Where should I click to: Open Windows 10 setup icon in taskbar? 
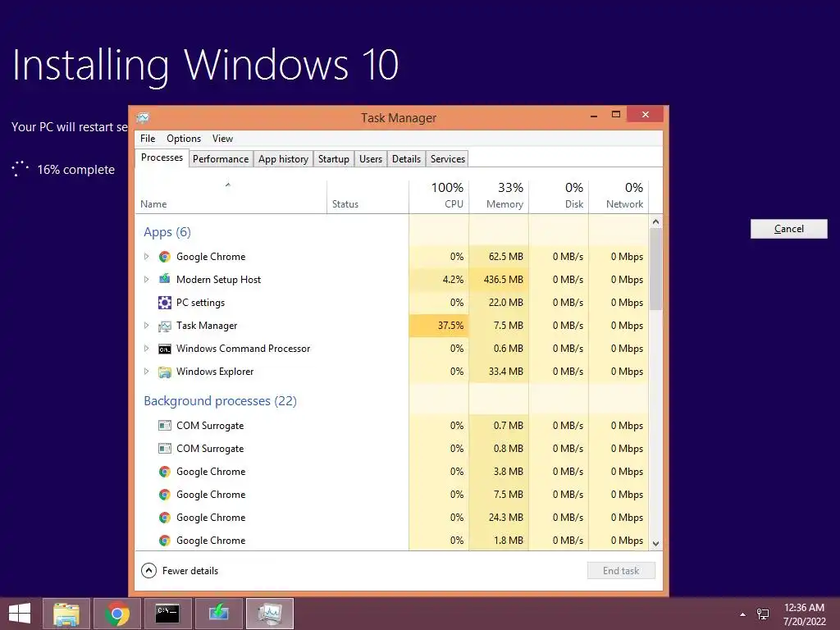coord(218,614)
